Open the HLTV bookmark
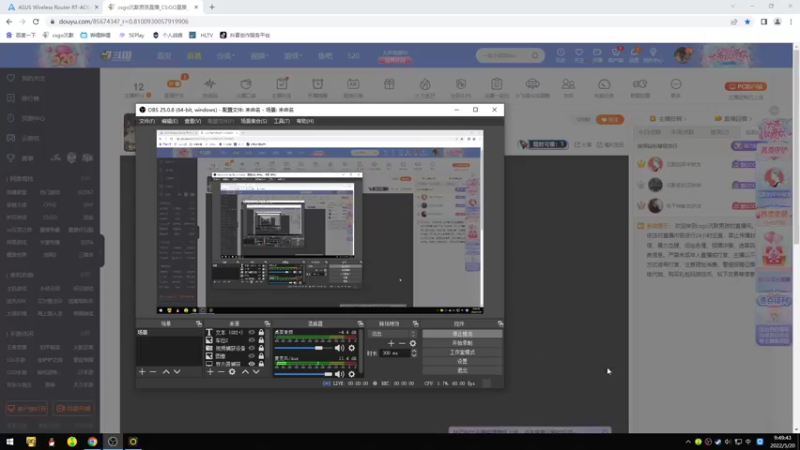800x450 pixels. coord(201,35)
